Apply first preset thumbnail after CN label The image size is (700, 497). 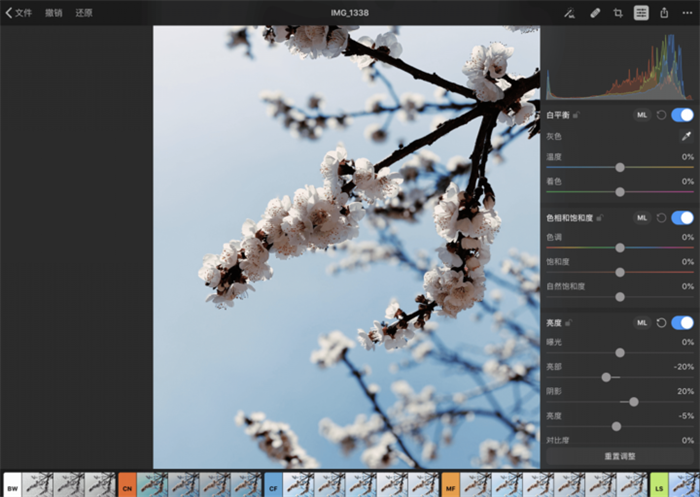click(x=152, y=486)
